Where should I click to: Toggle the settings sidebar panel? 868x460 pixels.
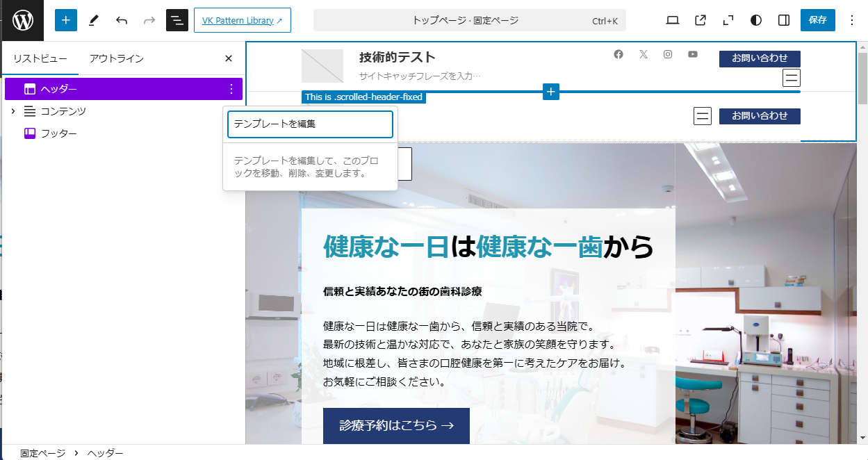784,20
